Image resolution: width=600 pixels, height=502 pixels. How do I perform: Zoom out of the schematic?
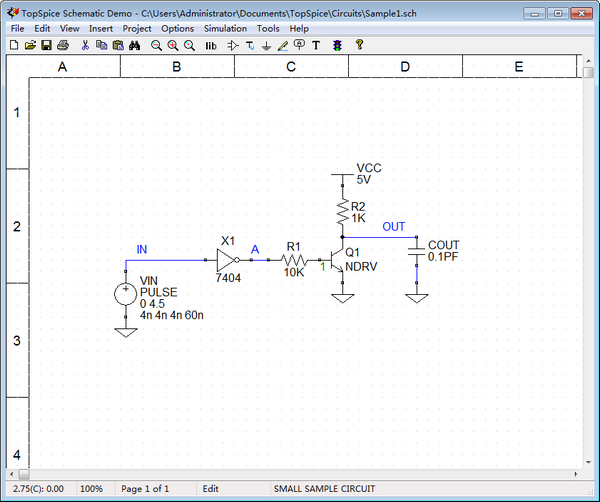[156, 46]
